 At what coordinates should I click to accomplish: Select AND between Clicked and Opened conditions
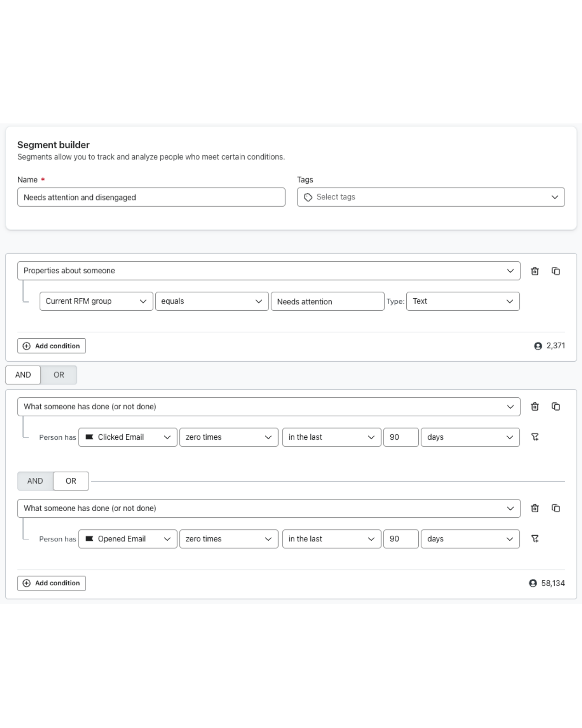tap(35, 481)
